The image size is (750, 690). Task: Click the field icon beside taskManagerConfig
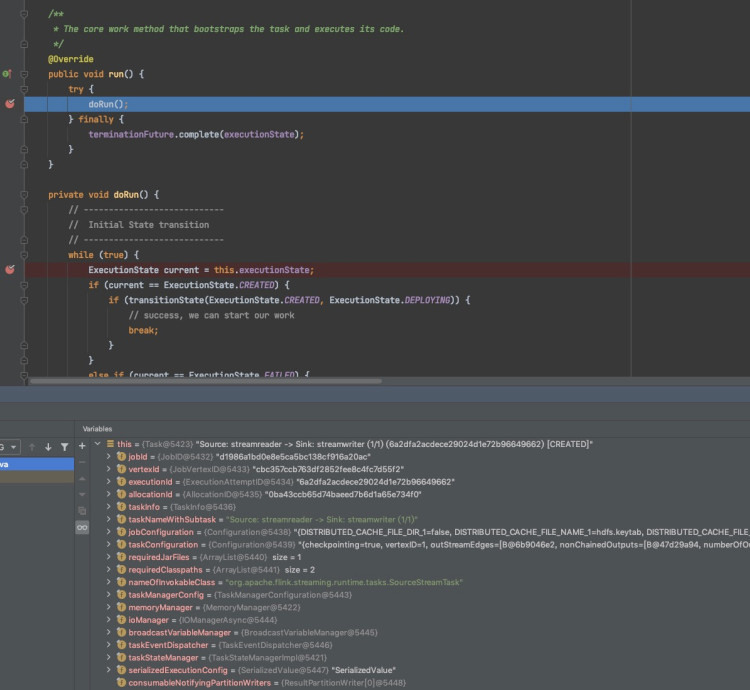coord(121,595)
